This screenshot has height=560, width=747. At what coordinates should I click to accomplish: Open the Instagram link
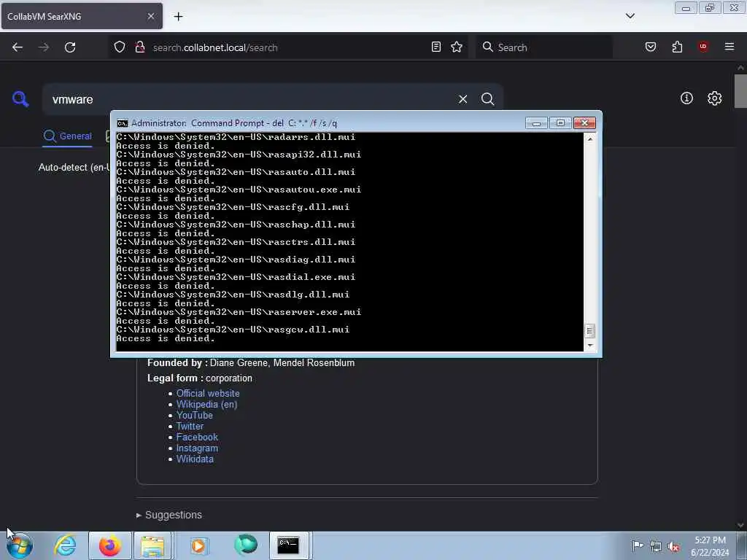[197, 448]
